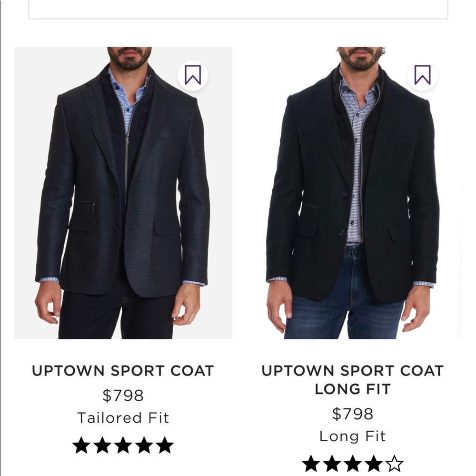Open the Uptown Sport Coat Long Fit title

tap(352, 378)
